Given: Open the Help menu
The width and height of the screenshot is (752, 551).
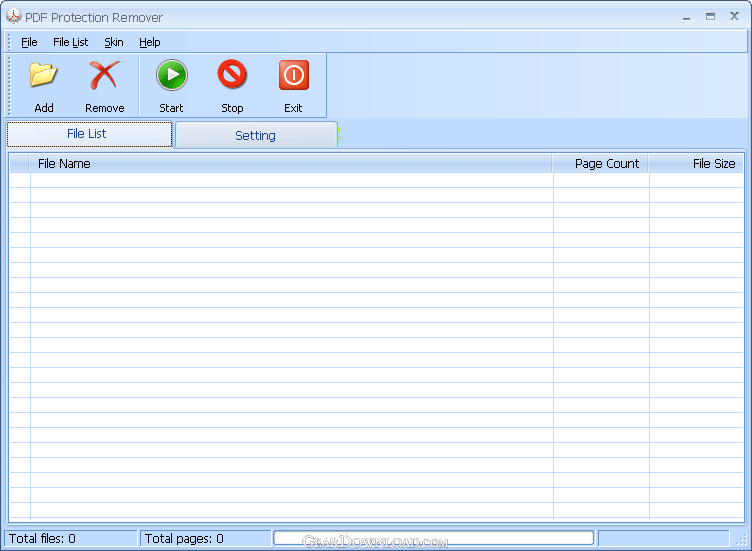Looking at the screenshot, I should click(150, 42).
